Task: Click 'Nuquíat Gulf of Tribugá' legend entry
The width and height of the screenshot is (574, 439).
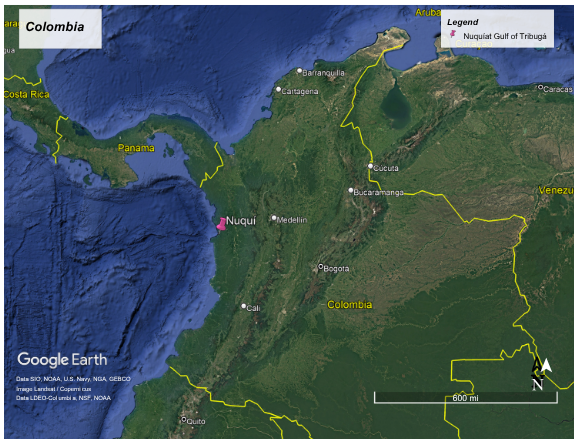Action: [505, 36]
